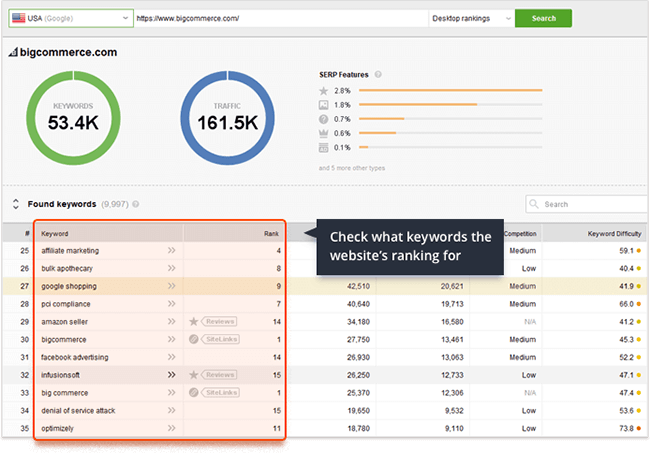
Task: Click the Reviews tag in infusionsoft row
Action: [219, 375]
